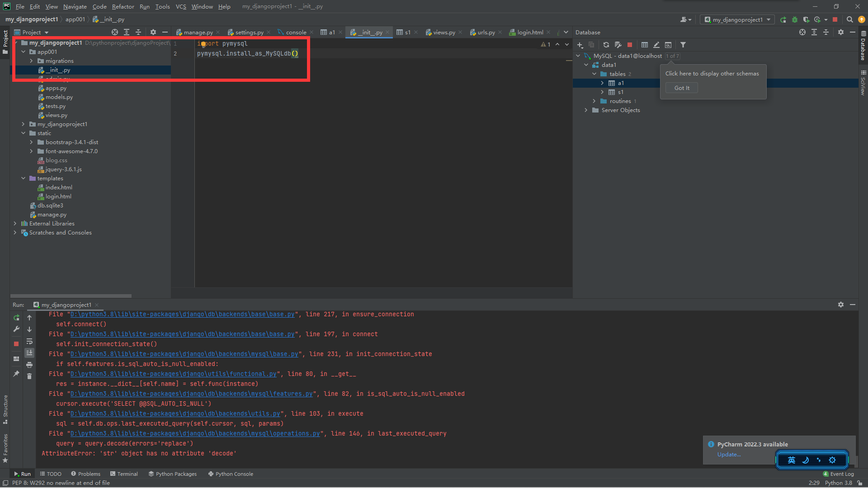
Task: Toggle the Project tool window stripe
Action: [x=5, y=42]
